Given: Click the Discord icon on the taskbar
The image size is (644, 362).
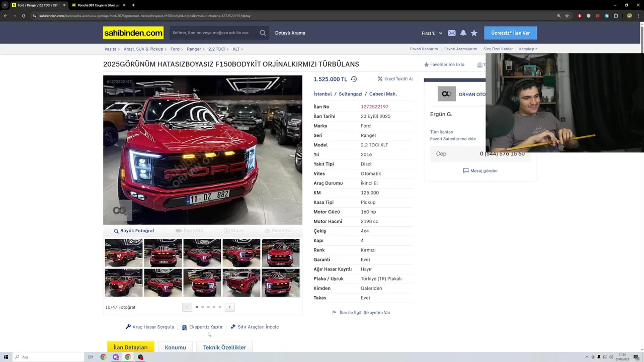Looking at the screenshot, I should pos(116,357).
